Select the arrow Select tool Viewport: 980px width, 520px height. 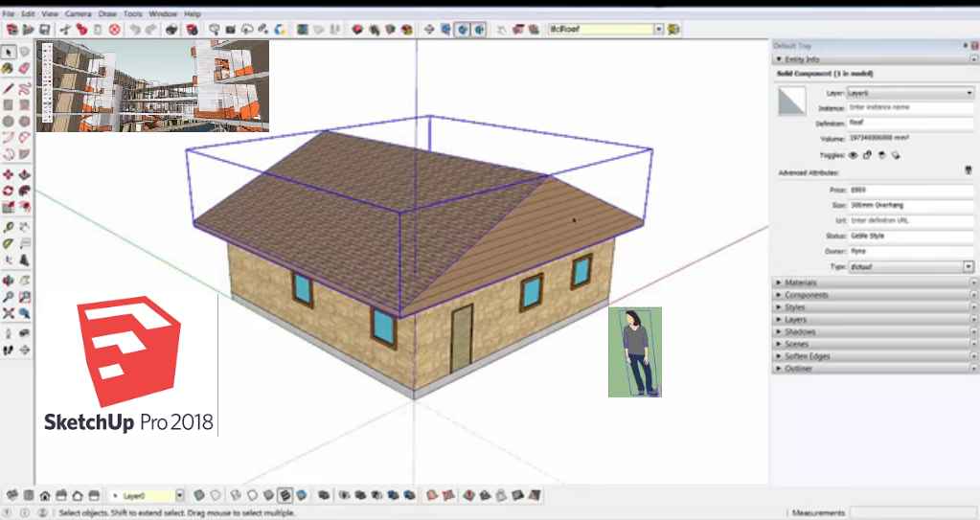[x=9, y=52]
